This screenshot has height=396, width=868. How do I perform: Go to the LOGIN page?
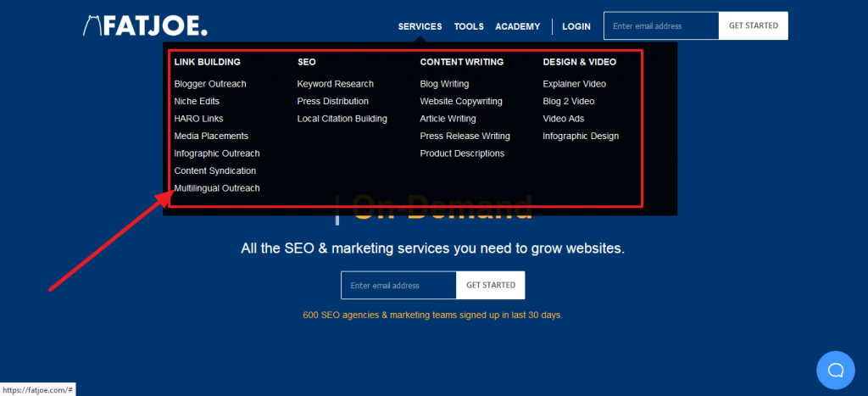click(x=576, y=26)
